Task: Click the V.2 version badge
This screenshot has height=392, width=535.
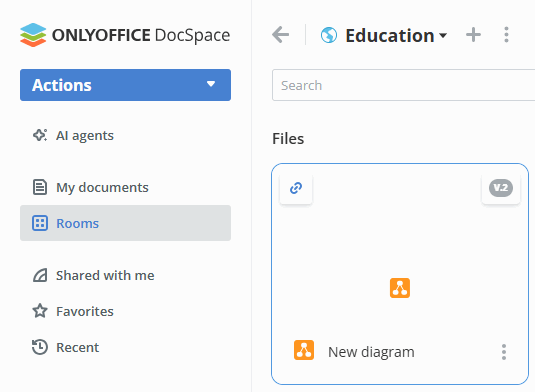Action: pos(501,188)
